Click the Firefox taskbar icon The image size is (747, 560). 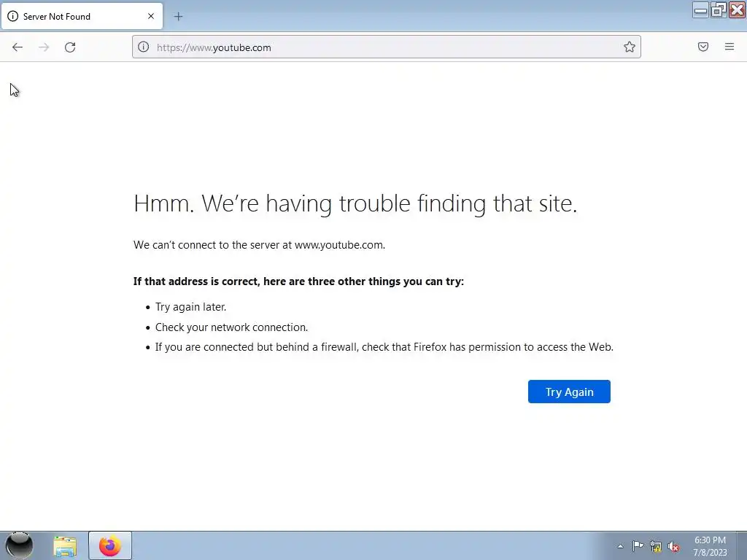click(x=110, y=545)
